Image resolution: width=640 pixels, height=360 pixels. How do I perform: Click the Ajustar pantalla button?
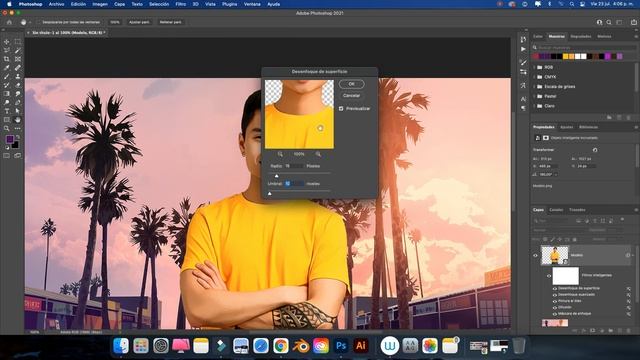click(139, 22)
